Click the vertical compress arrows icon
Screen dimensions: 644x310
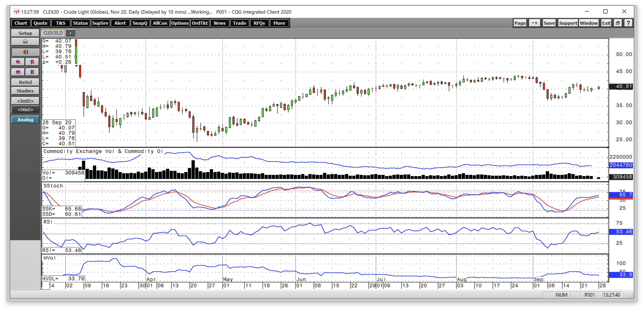pos(32,72)
